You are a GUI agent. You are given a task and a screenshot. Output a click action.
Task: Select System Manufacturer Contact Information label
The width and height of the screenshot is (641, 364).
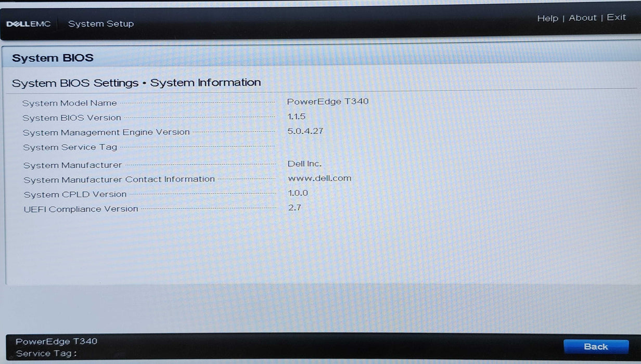(x=119, y=179)
